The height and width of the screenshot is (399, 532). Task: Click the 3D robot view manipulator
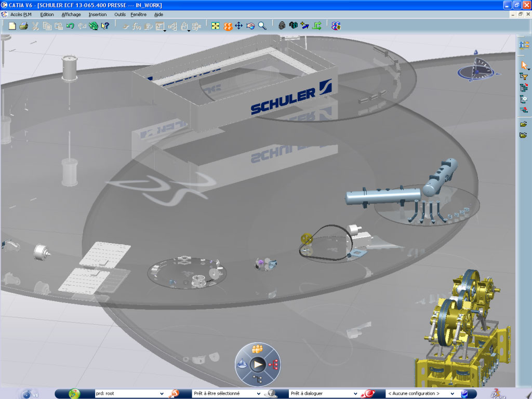(x=474, y=71)
